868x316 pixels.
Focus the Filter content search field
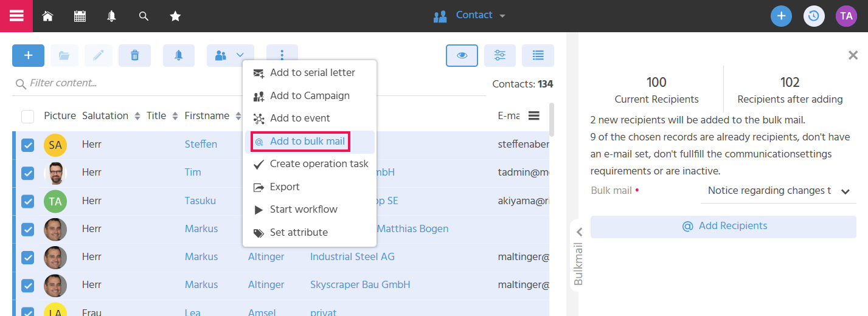(249, 83)
